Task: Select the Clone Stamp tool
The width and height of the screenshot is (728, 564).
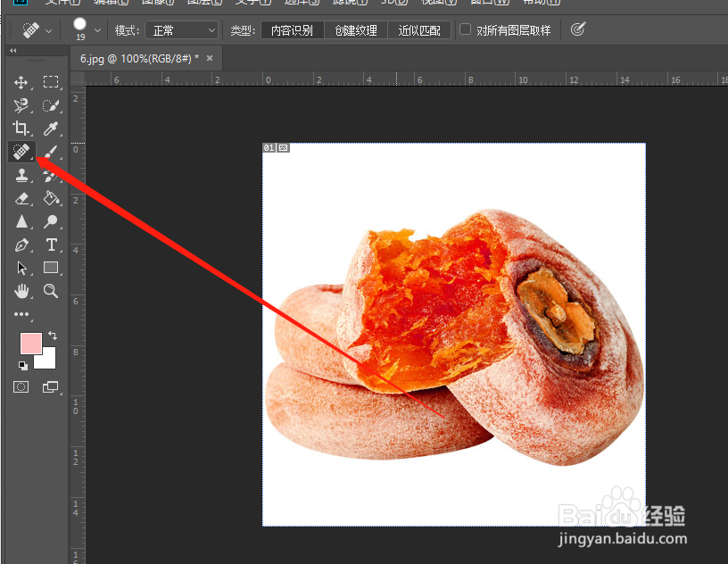Action: tap(21, 175)
